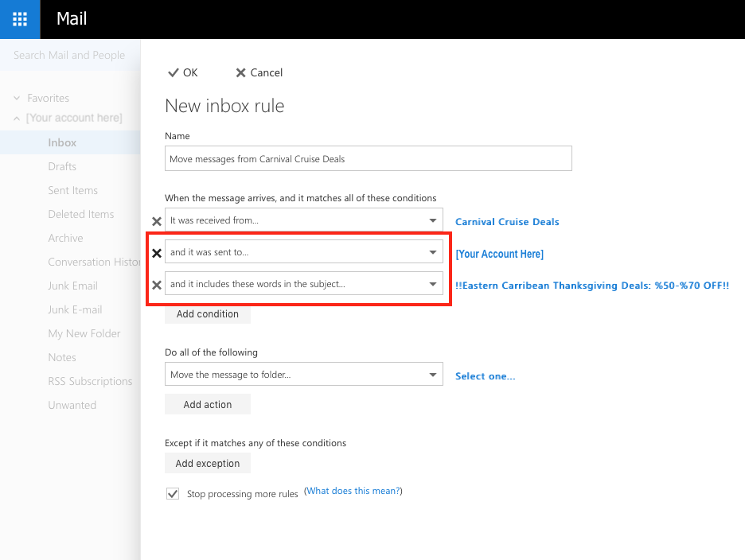Open the app launcher grid icon
This screenshot has height=560, width=745.
click(20, 19)
